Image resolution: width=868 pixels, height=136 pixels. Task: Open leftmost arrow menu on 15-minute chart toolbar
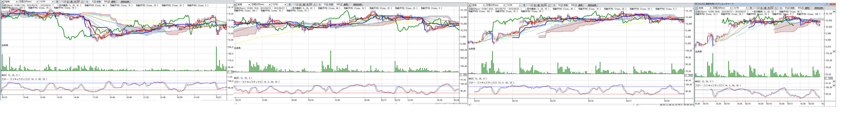235,5
